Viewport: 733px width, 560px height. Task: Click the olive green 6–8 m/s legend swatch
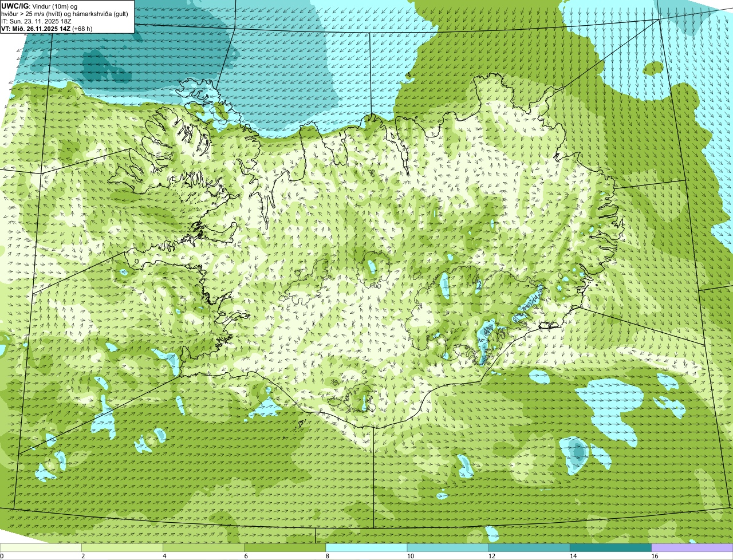[285, 547]
